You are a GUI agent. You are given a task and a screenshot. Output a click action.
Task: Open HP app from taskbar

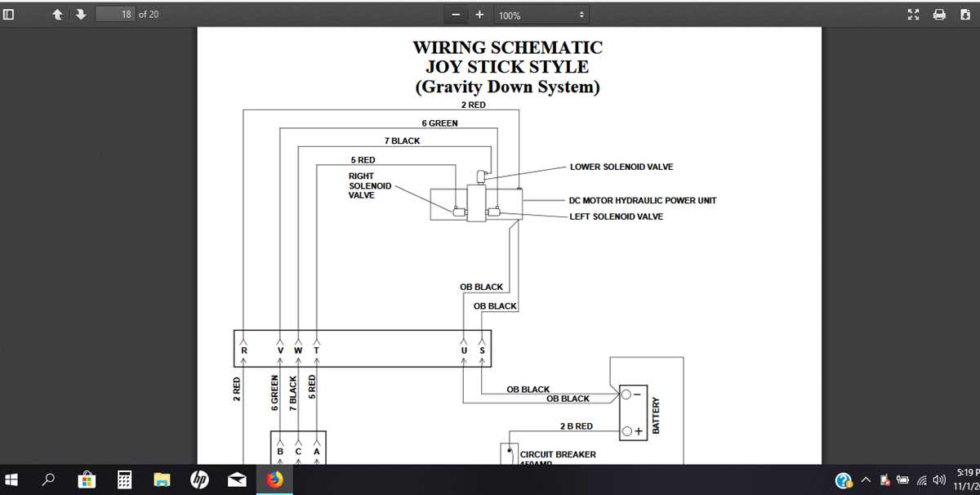[199, 479]
